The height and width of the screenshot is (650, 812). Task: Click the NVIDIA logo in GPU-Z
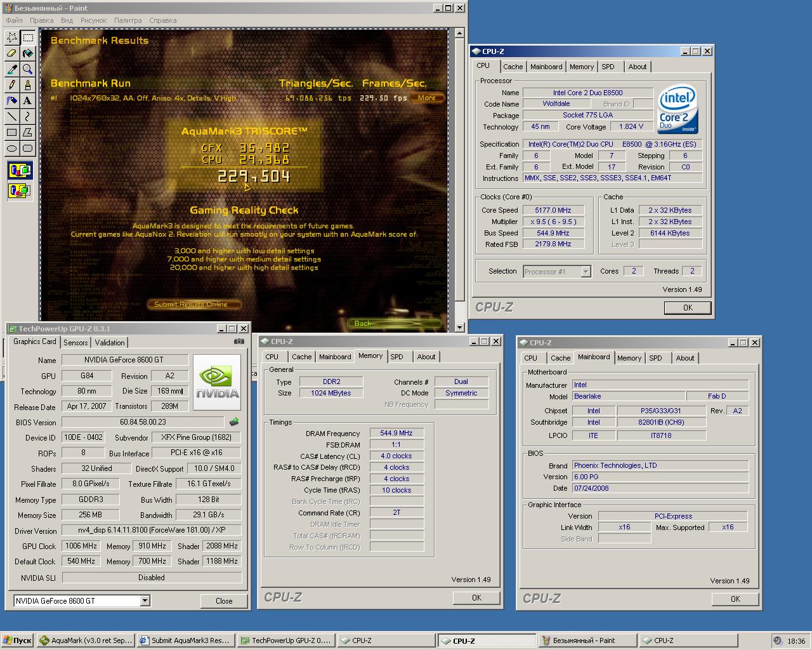pos(217,382)
